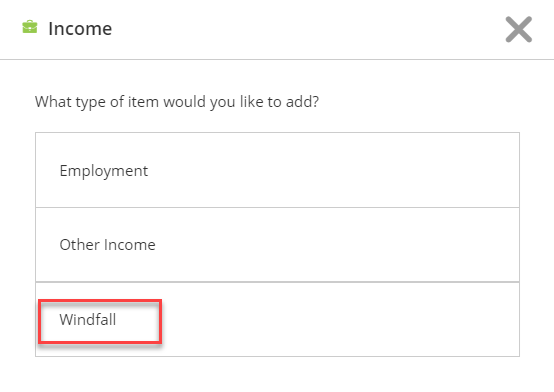Screen dimensions: 554x392
Task: Click the briefcase icon beside Income heading
Action: 30,27
